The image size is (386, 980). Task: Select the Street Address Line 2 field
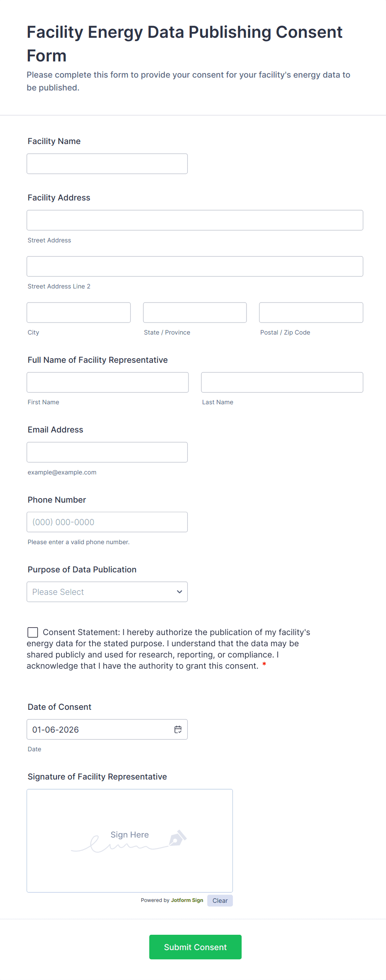(195, 266)
